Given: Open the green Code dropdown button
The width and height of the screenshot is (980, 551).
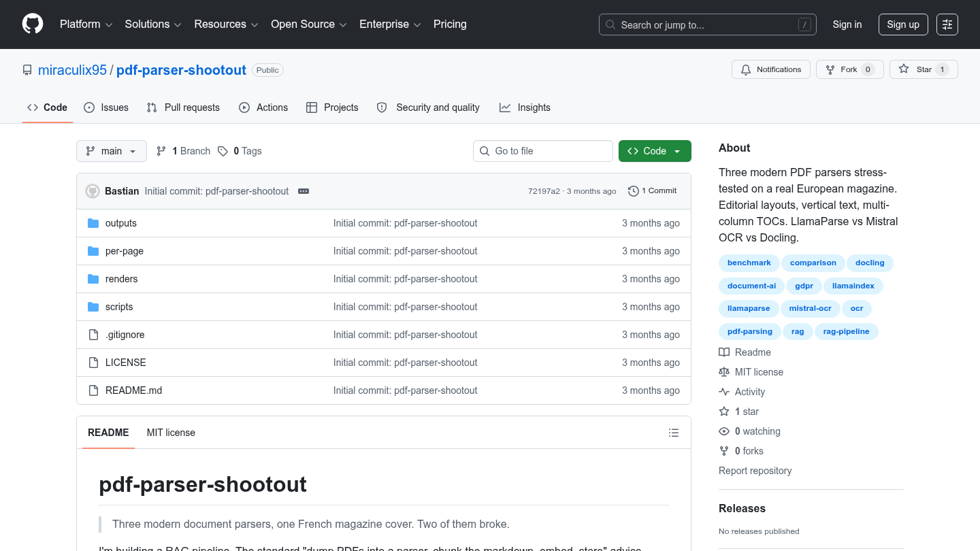Looking at the screenshot, I should click(655, 151).
